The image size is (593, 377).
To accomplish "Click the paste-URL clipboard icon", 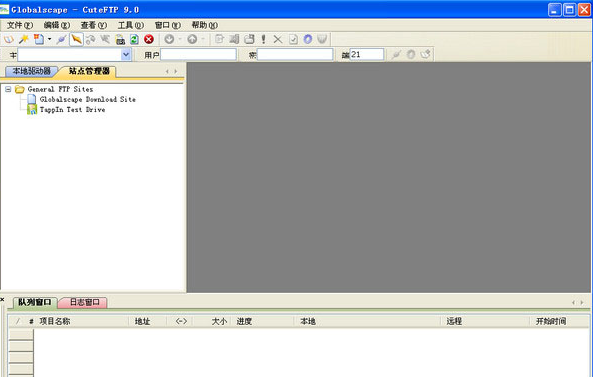I will [120, 39].
